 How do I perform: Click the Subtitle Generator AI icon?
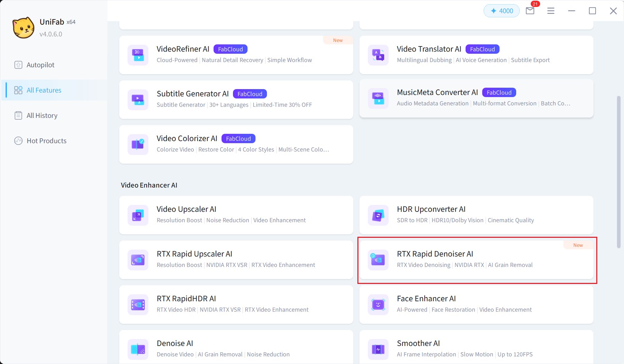[x=138, y=99]
